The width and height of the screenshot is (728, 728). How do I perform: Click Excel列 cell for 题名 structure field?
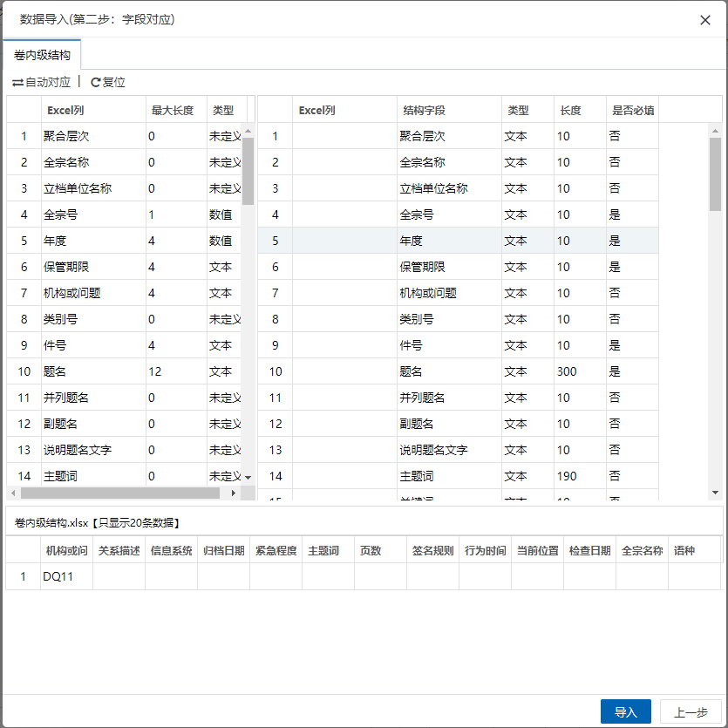click(344, 371)
